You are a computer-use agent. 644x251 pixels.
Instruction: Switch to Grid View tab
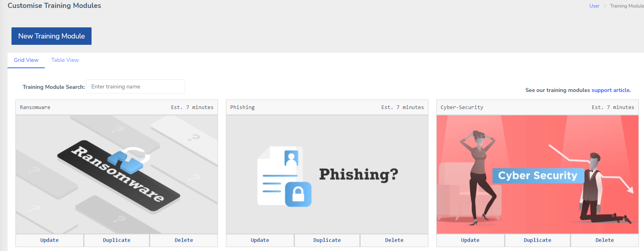(26, 60)
